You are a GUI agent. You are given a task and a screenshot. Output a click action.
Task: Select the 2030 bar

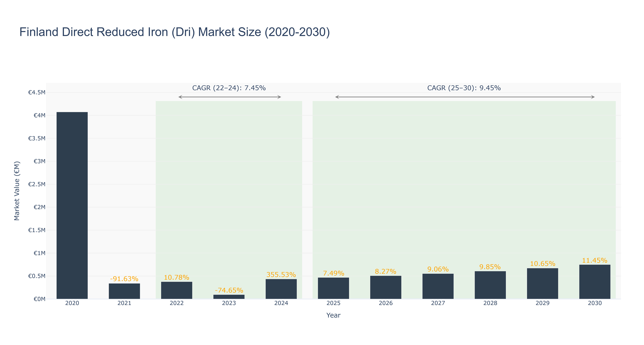(595, 282)
